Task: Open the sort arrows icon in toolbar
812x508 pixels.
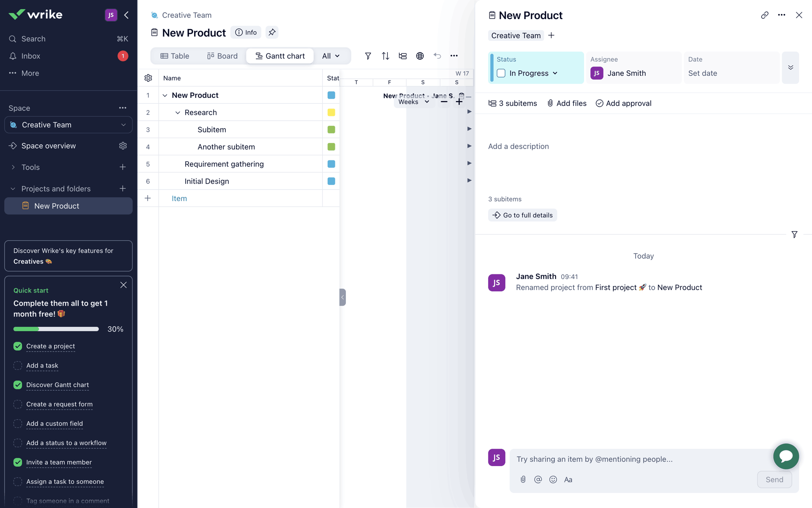Action: [x=385, y=56]
